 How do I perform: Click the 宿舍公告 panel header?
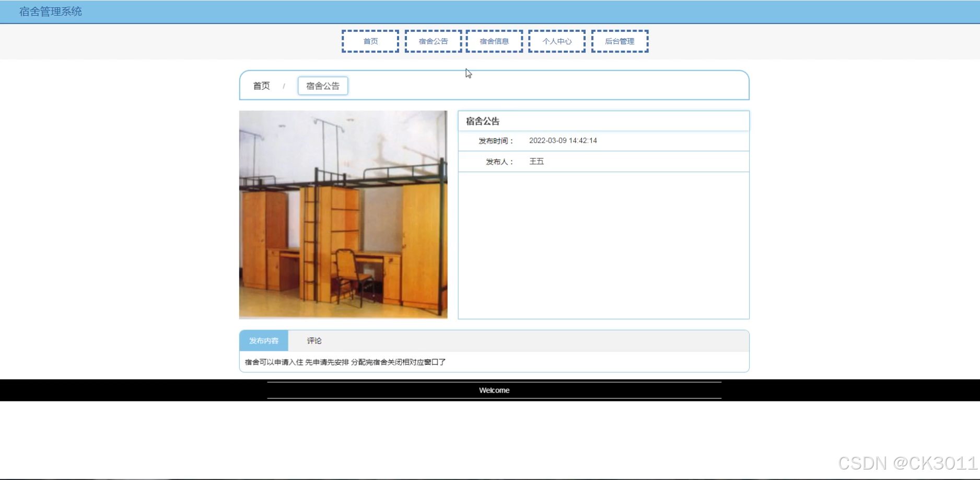tap(482, 121)
